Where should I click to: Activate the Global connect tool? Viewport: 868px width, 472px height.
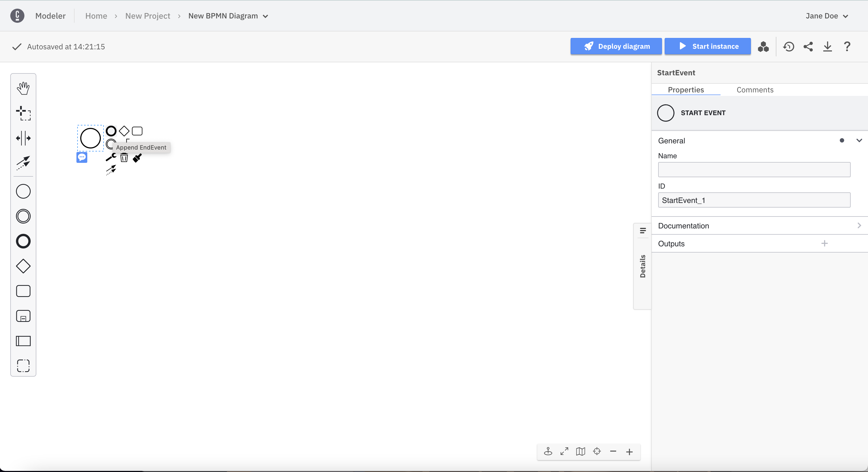click(x=23, y=163)
